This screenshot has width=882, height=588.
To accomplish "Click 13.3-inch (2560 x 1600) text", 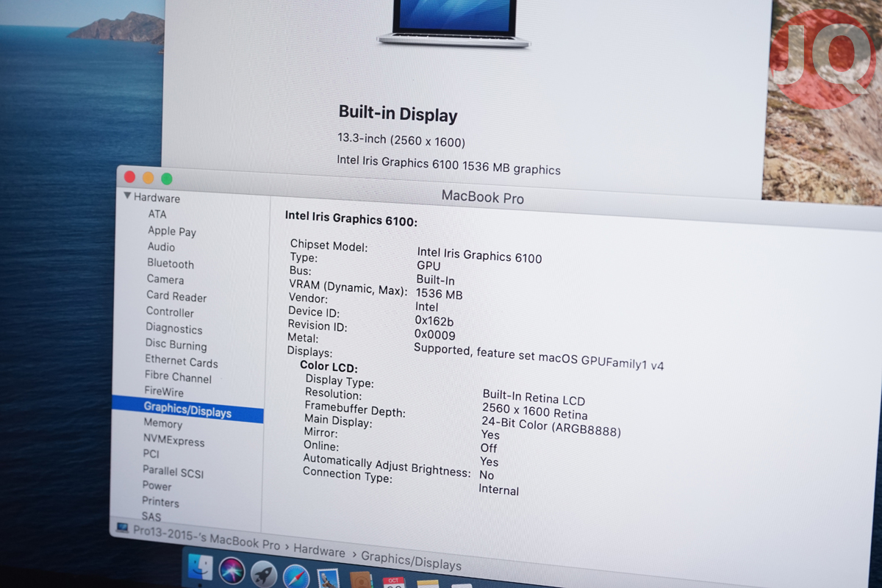I will tap(401, 140).
